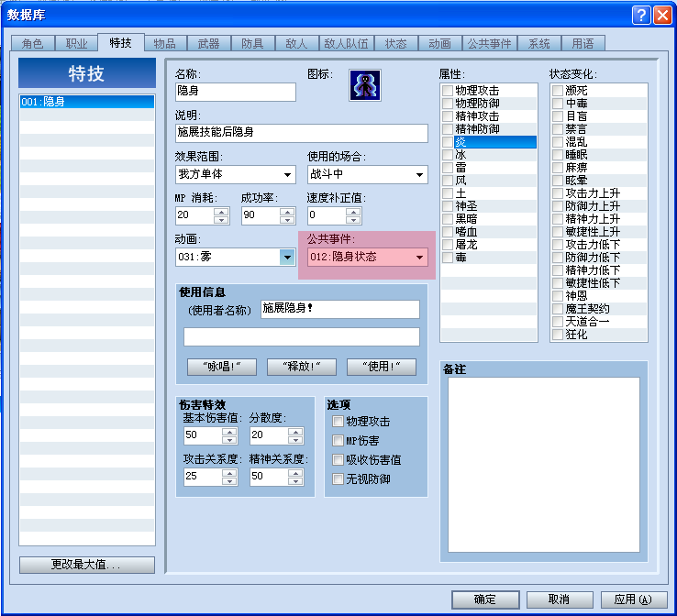Decrease 成功率 value with down arrow

coord(287,220)
